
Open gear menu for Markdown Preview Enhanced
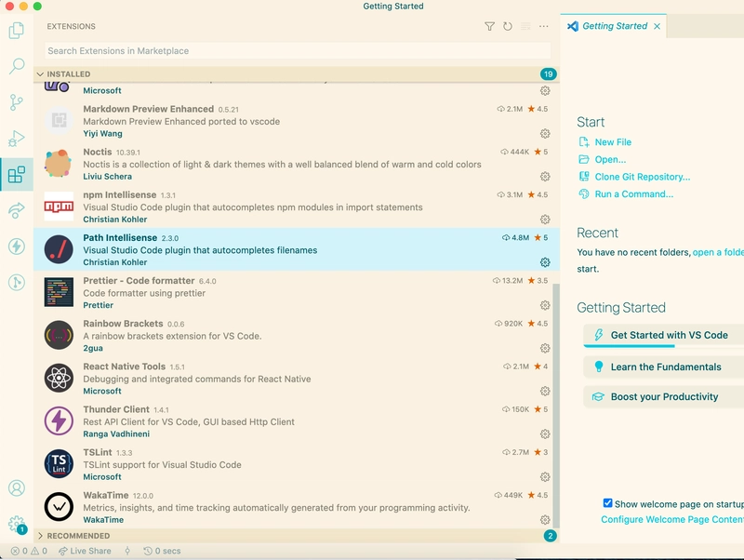point(545,133)
